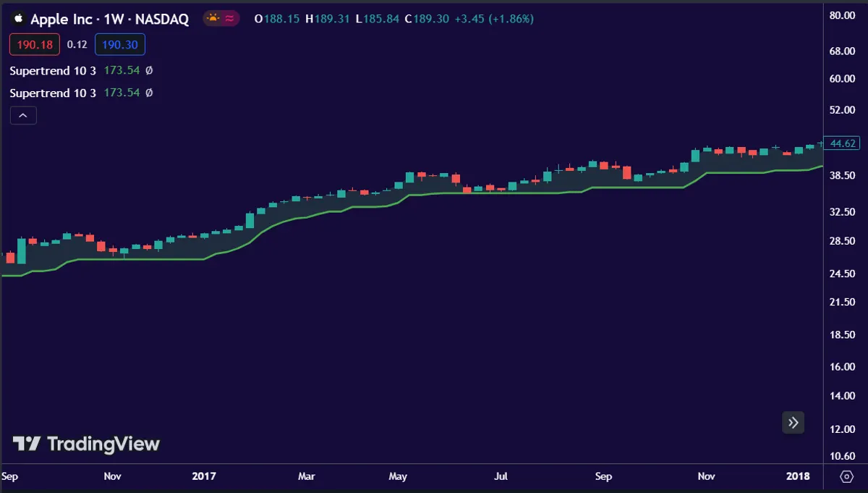868x493 pixels.
Task: Collapse the indicator legend with chevron
Action: pos(23,115)
